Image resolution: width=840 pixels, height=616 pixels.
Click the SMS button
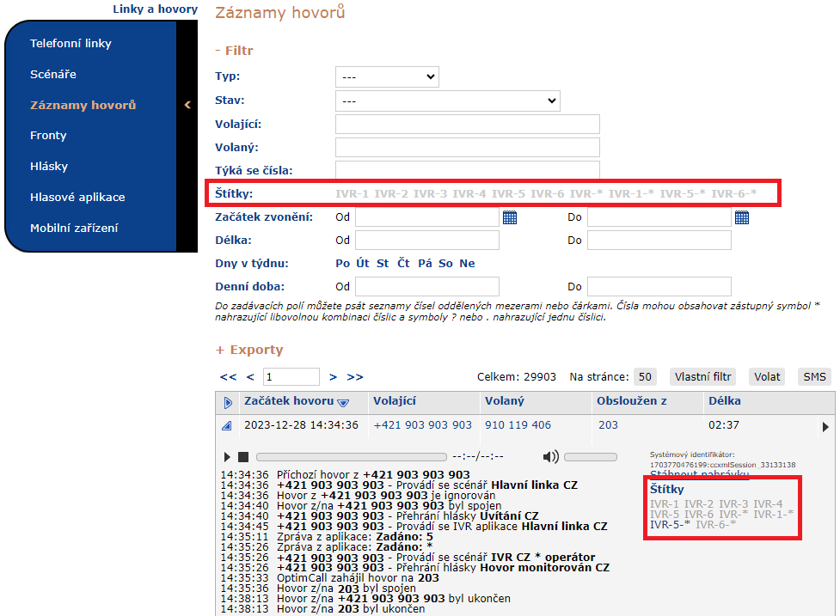814,376
